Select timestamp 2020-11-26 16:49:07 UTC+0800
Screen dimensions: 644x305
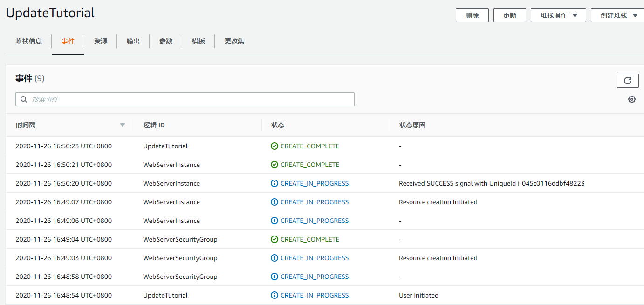tap(63, 202)
